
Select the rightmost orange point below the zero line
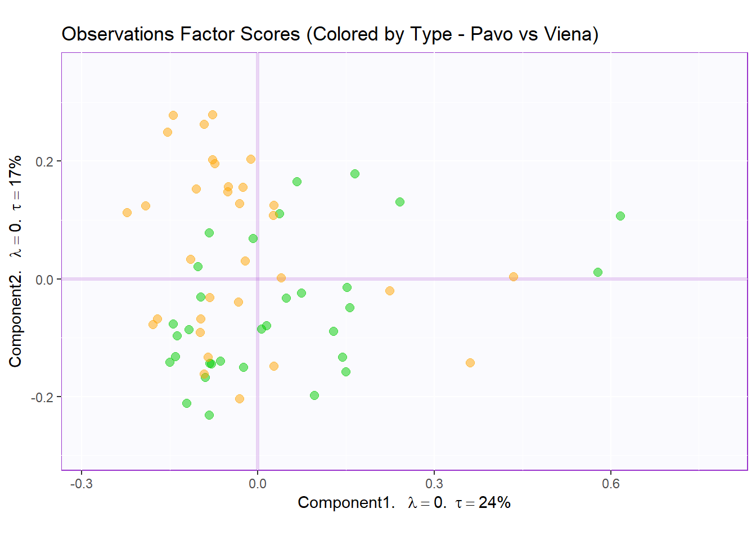click(470, 363)
